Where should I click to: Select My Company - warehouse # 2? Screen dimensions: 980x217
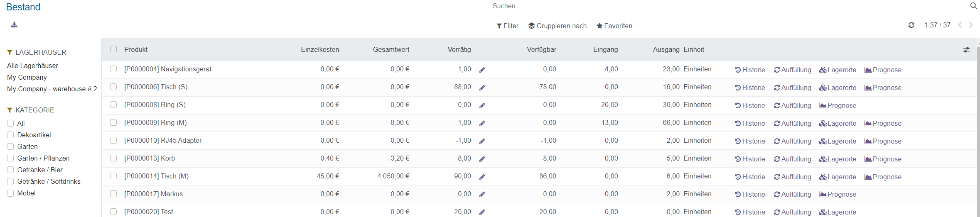click(x=52, y=89)
